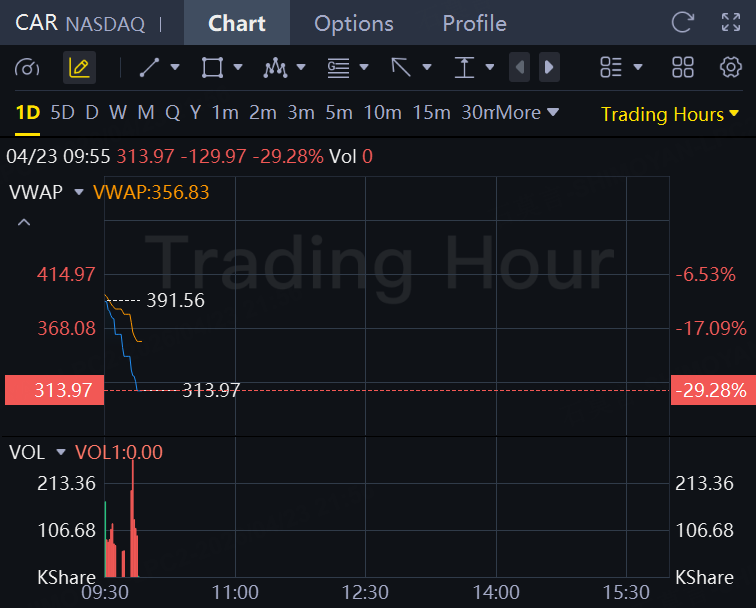Select the rectangle shape tool
This screenshot has height=608, width=756.
point(212,68)
